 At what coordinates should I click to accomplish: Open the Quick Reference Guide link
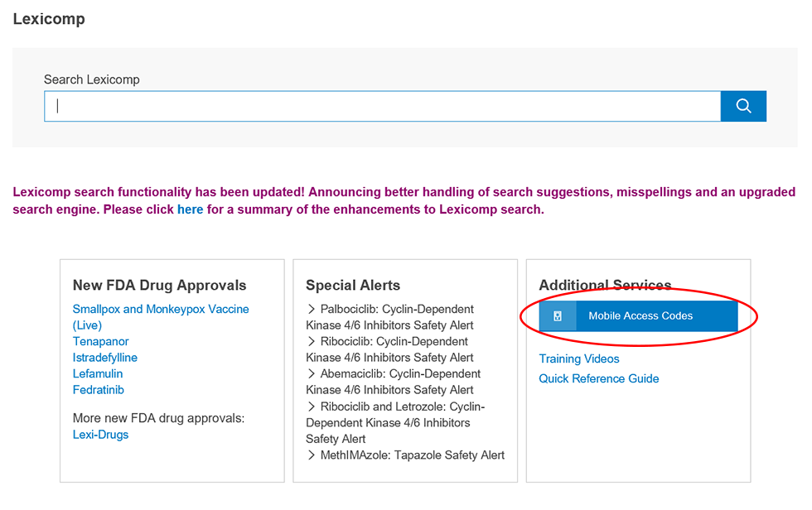point(598,378)
